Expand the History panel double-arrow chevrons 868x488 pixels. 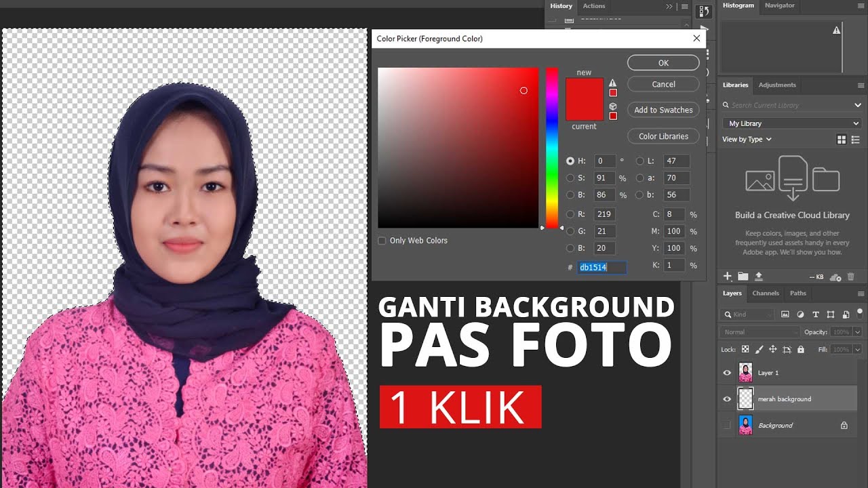point(669,6)
